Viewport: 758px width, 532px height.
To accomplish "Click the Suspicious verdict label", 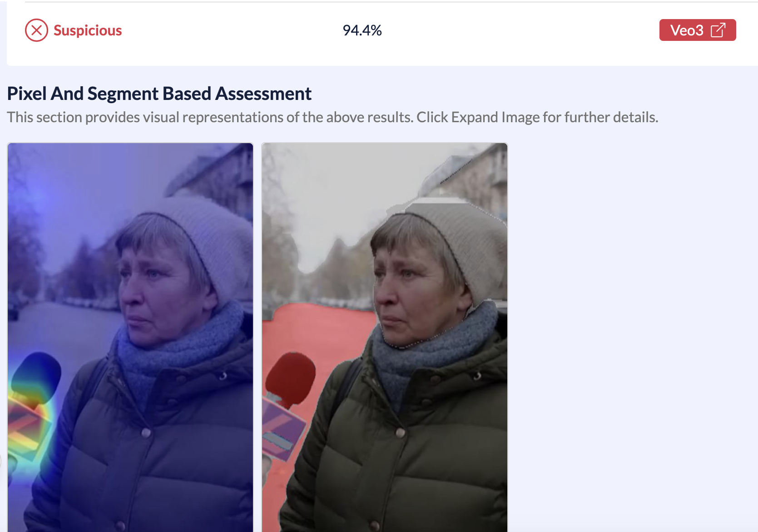I will point(88,30).
